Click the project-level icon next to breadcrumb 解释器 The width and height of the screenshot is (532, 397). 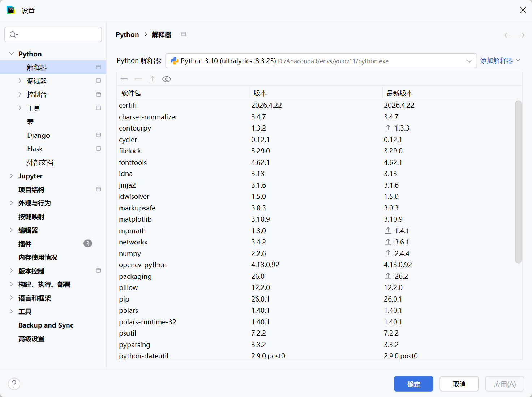pos(184,34)
